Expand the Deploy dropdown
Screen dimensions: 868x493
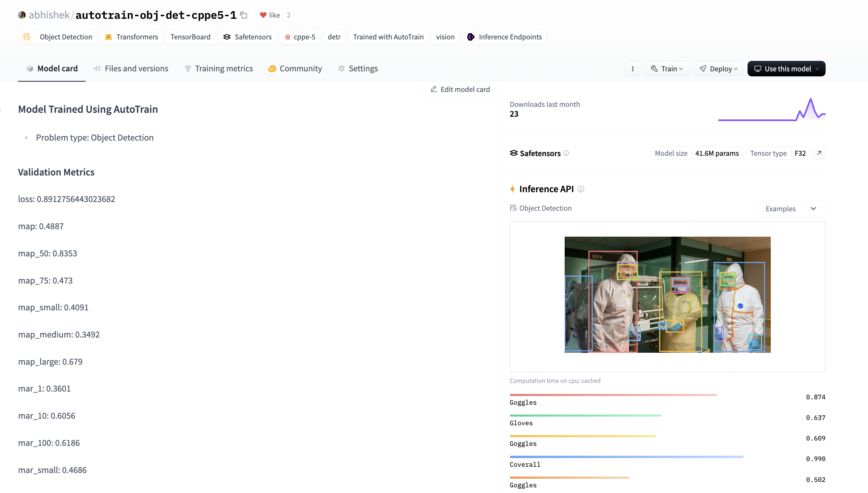point(718,69)
